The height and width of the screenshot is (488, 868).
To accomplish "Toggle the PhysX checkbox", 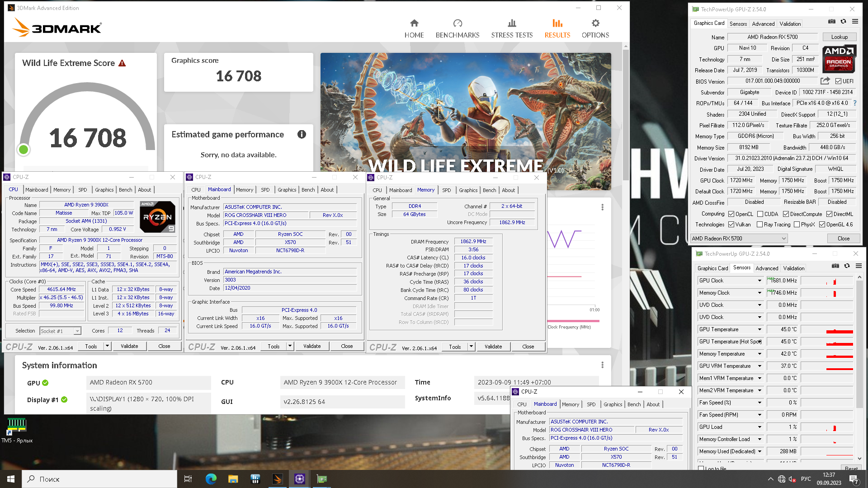I will (x=797, y=225).
